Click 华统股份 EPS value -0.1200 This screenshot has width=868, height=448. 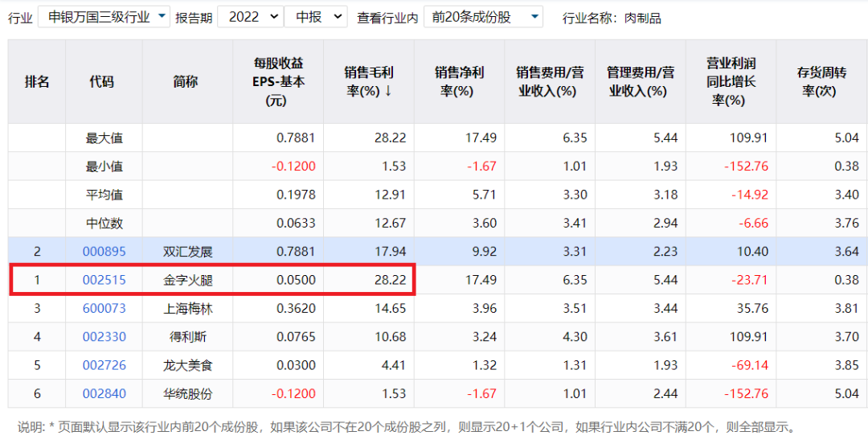coord(293,394)
